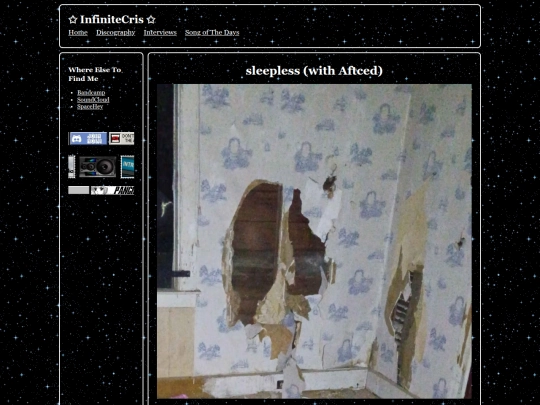The image size is (540, 405).
Task: Visit the Bandcamp link
Action: 91,92
